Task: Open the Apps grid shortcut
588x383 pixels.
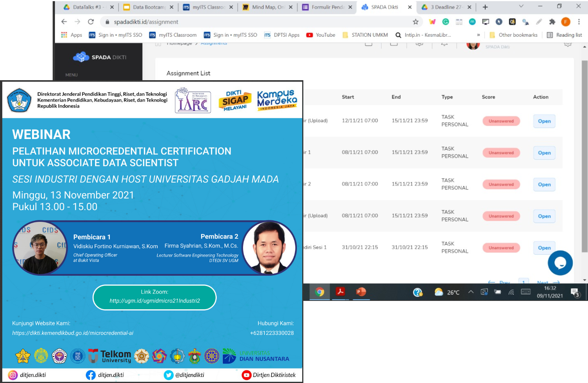Action: 71,35
